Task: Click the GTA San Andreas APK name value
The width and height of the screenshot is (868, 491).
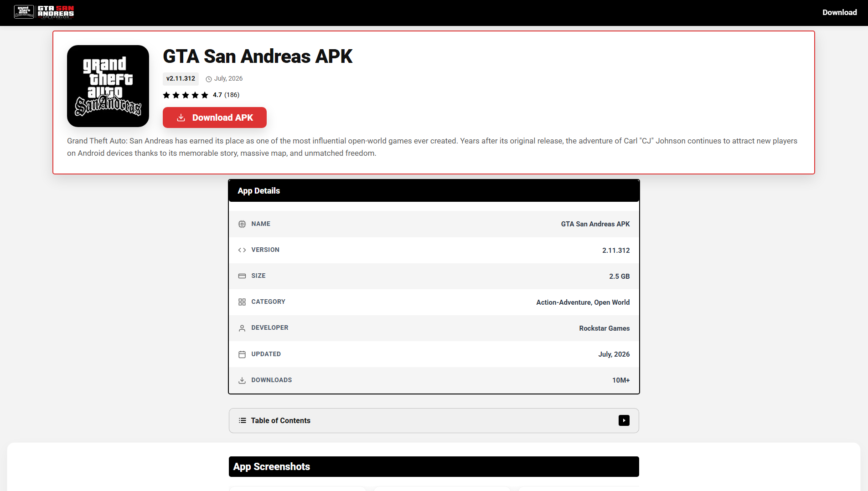Action: click(x=595, y=224)
